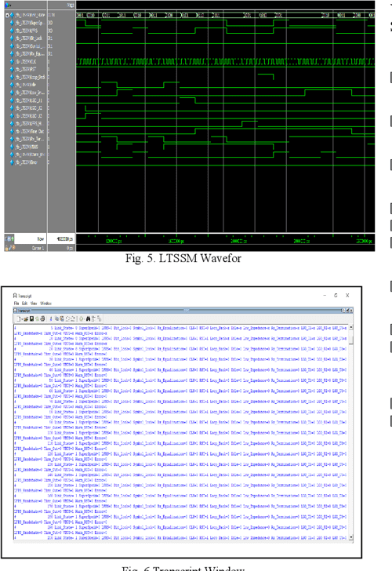This screenshot has height=571, width=392.
Task: Maximize the Transcript window
Action: [x=336, y=296]
